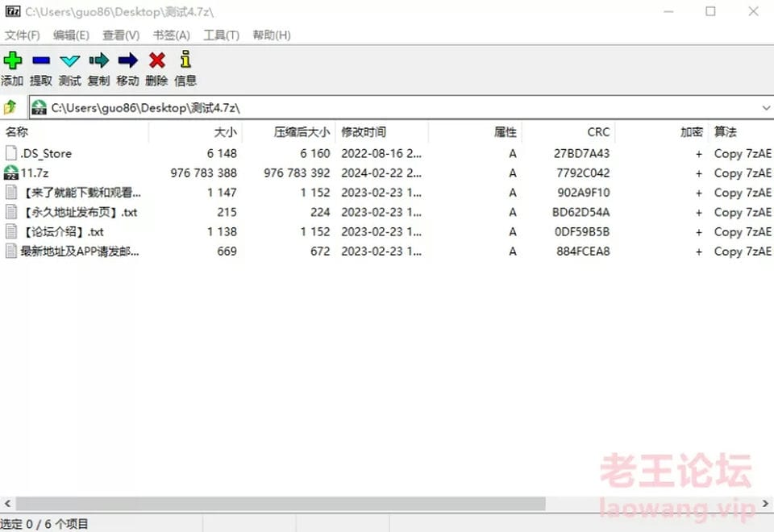Click the 7z app icon in the title bar
Screen dimensions: 774x532
13,11
